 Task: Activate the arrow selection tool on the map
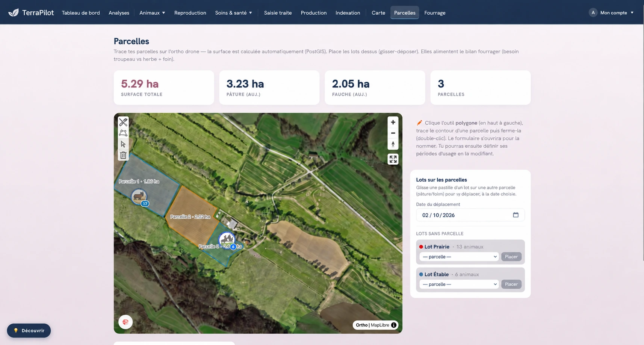[123, 144]
